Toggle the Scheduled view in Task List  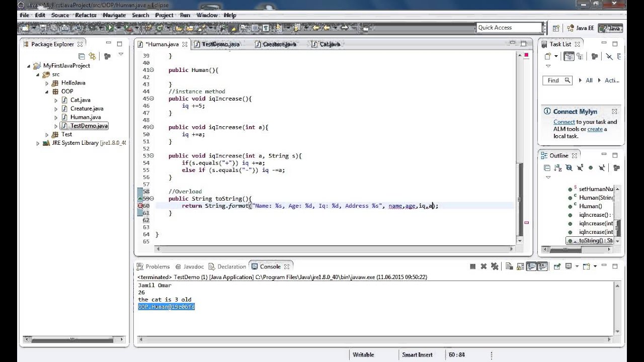click(580, 56)
